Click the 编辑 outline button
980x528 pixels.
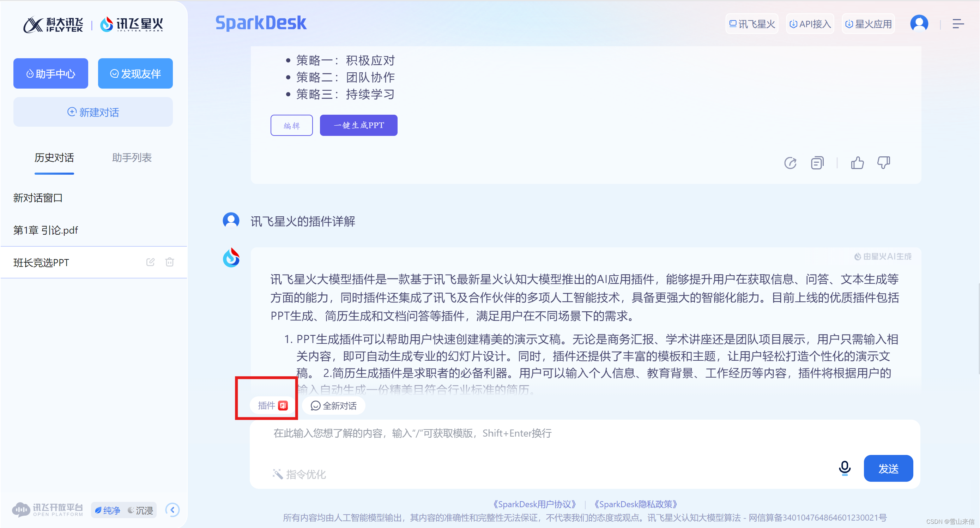point(291,125)
